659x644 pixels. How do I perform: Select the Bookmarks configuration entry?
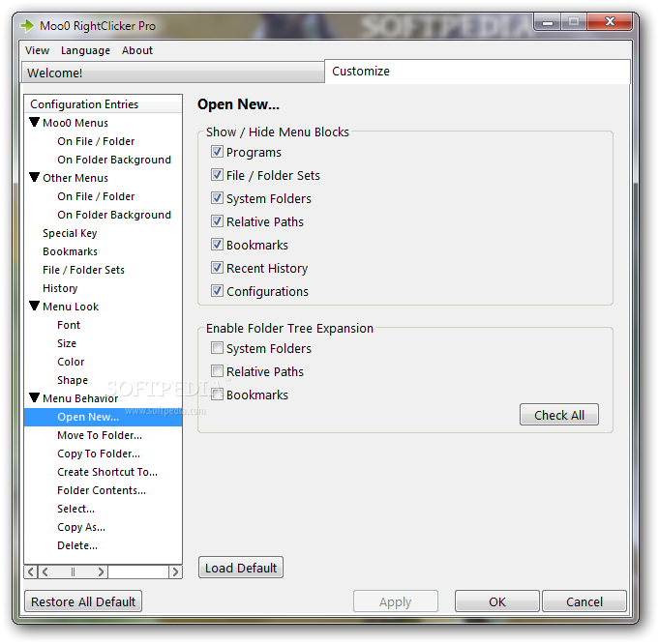(x=70, y=251)
